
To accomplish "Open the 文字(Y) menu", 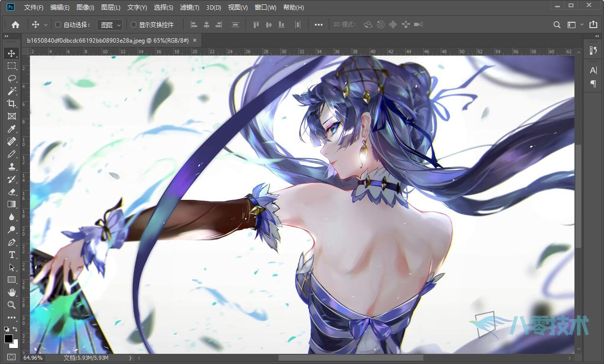I will [137, 7].
